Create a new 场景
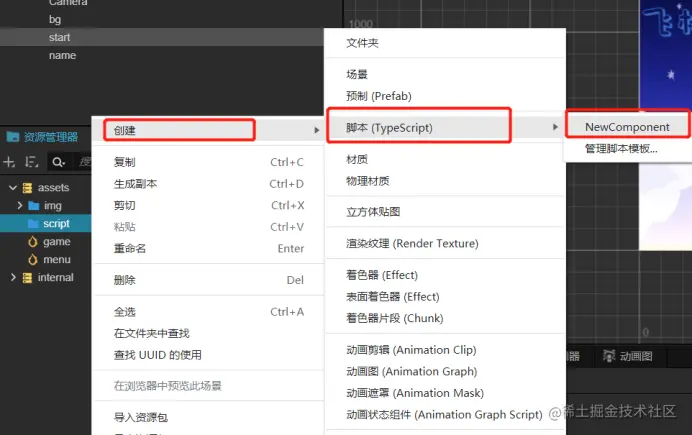This screenshot has height=435, width=692. click(x=446, y=75)
